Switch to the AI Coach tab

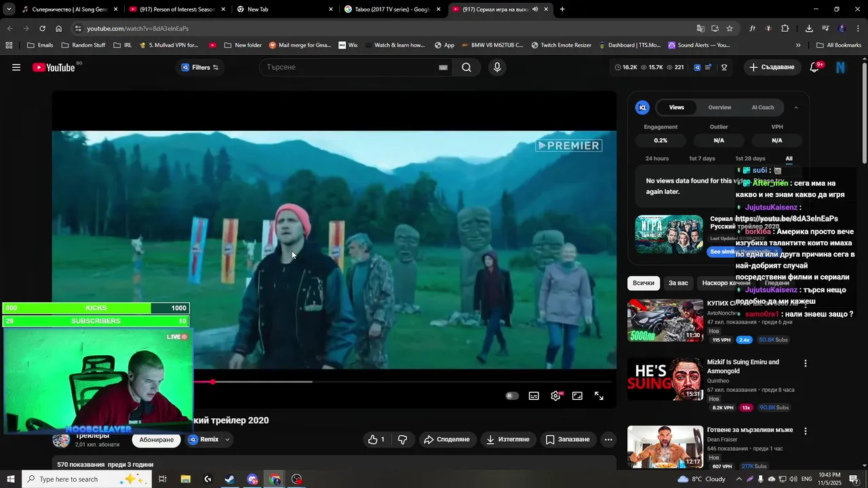click(763, 107)
